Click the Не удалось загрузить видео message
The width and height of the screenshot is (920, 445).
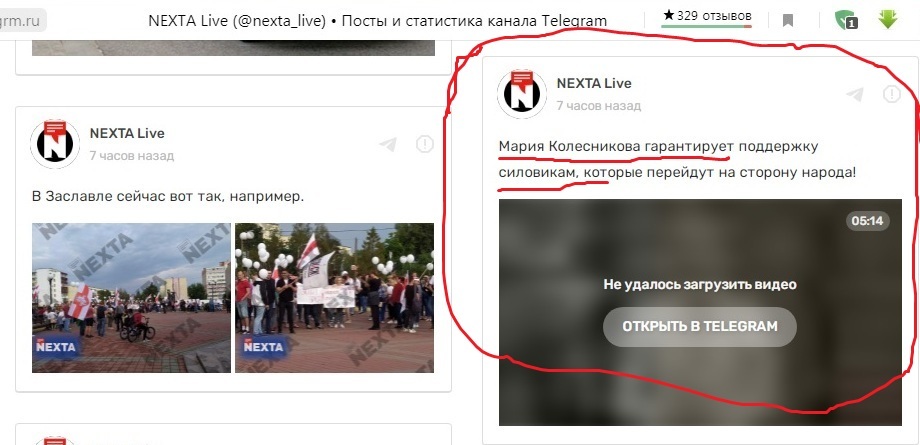pyautogui.click(x=700, y=285)
